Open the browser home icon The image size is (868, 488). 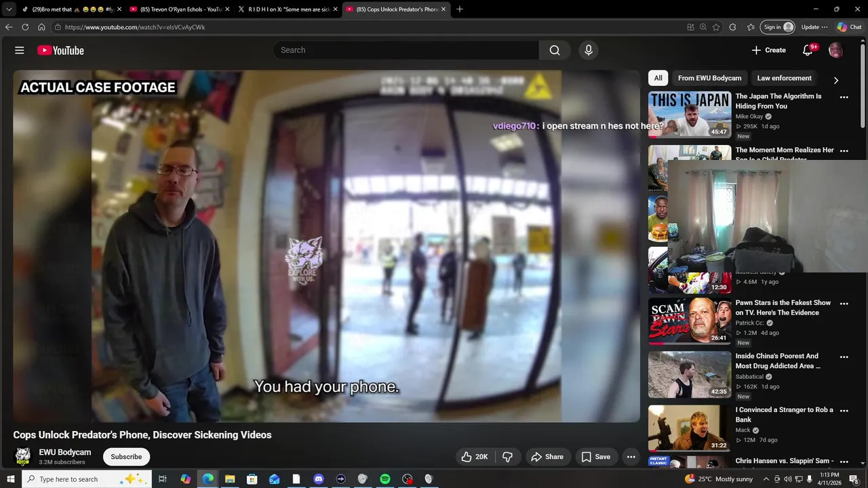[x=41, y=27]
